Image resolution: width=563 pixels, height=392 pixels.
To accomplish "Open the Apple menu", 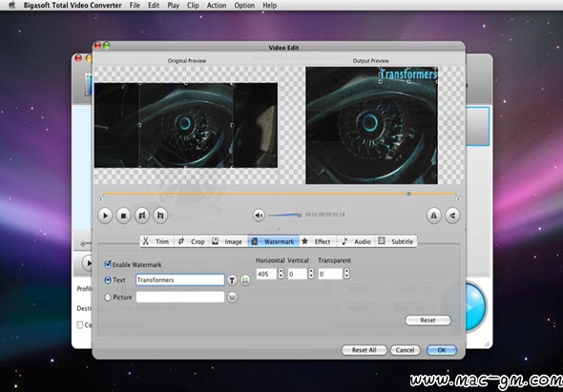I will pos(12,5).
